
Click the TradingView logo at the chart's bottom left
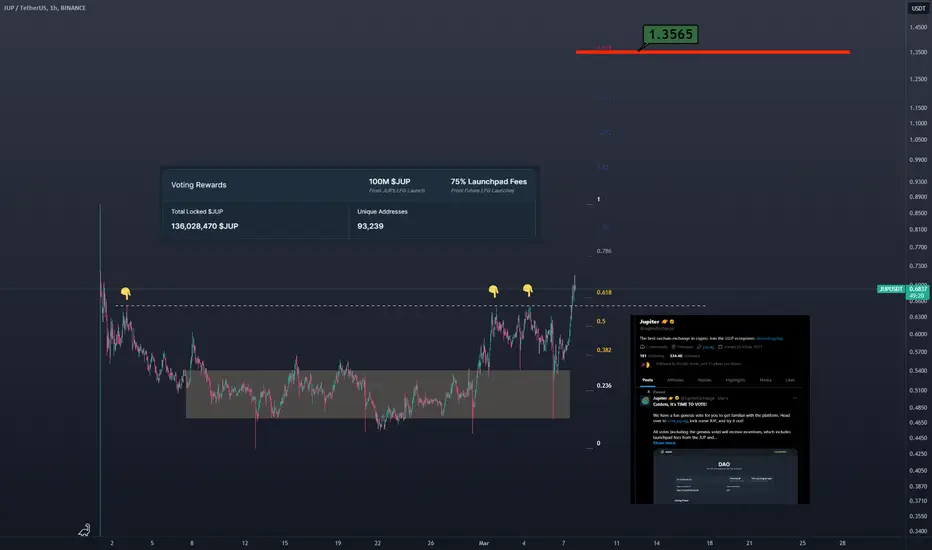[84, 530]
